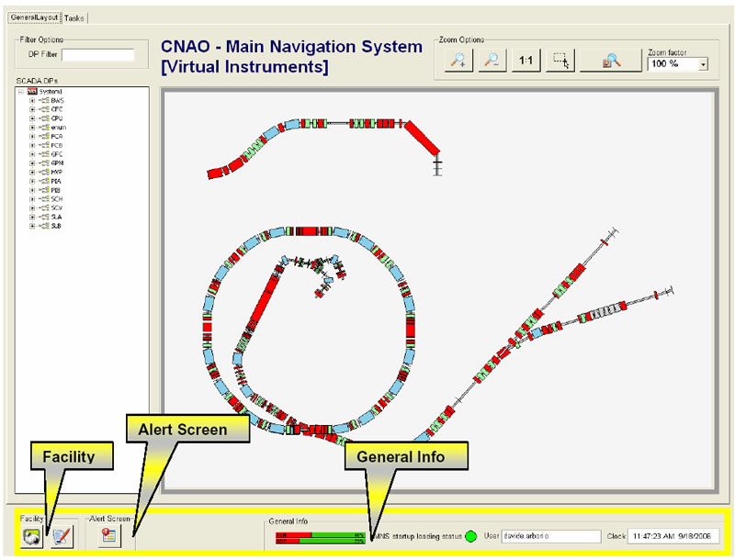Expand the BWS tree node
The width and height of the screenshot is (735, 560).
[x=32, y=100]
